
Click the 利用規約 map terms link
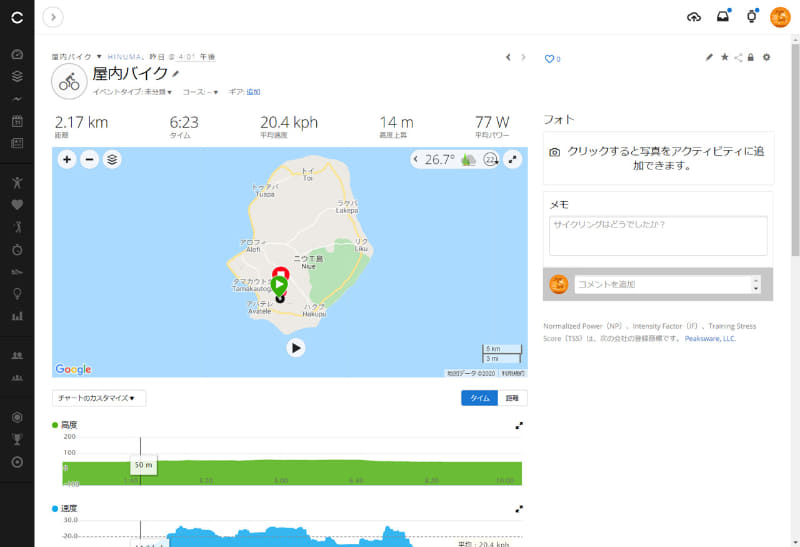click(x=513, y=374)
